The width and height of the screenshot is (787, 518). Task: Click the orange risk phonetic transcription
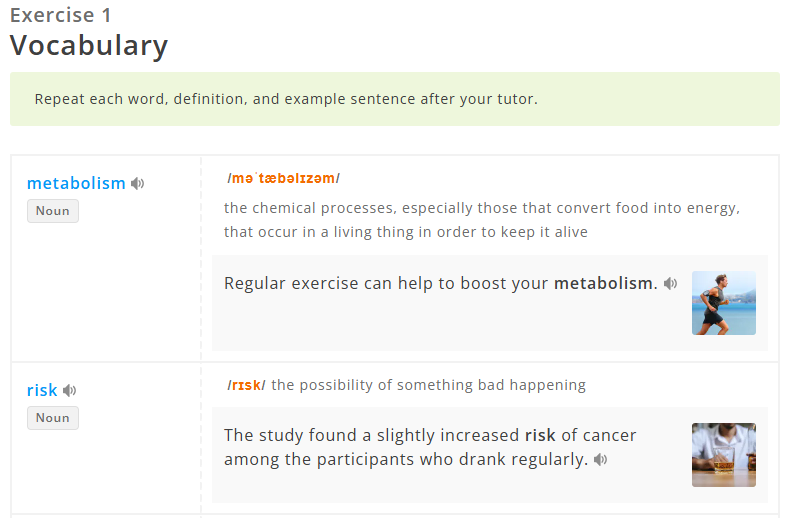pos(246,385)
